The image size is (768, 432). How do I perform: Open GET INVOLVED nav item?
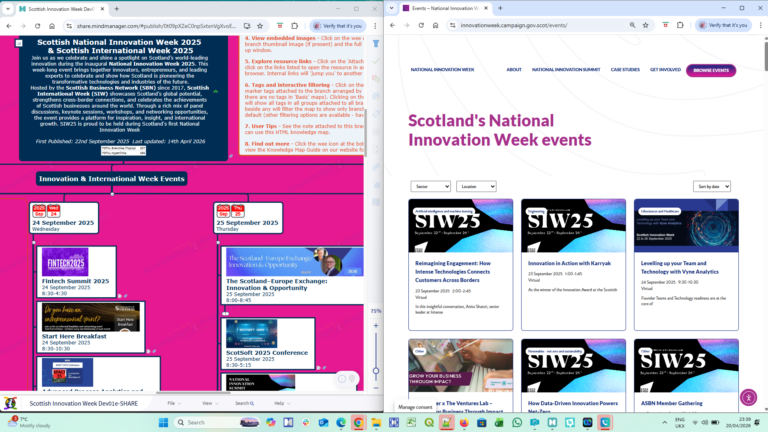coord(665,70)
